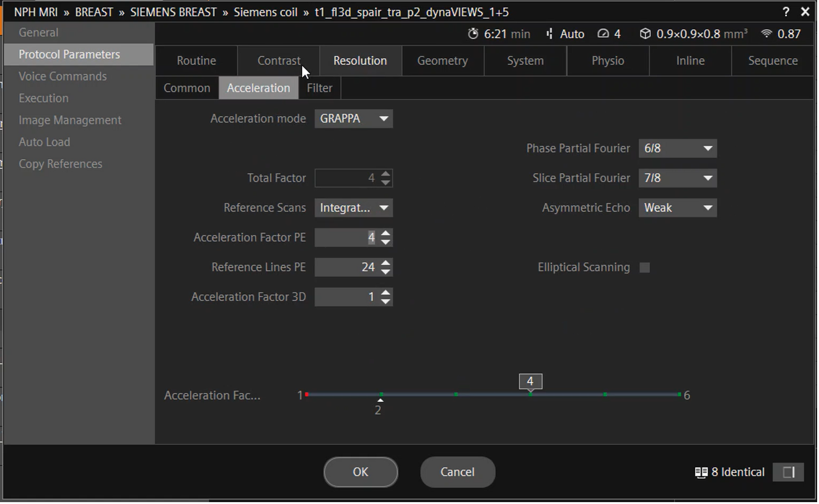Toggle the side panel view button
Screen dimensions: 819x504
pyautogui.click(x=789, y=472)
